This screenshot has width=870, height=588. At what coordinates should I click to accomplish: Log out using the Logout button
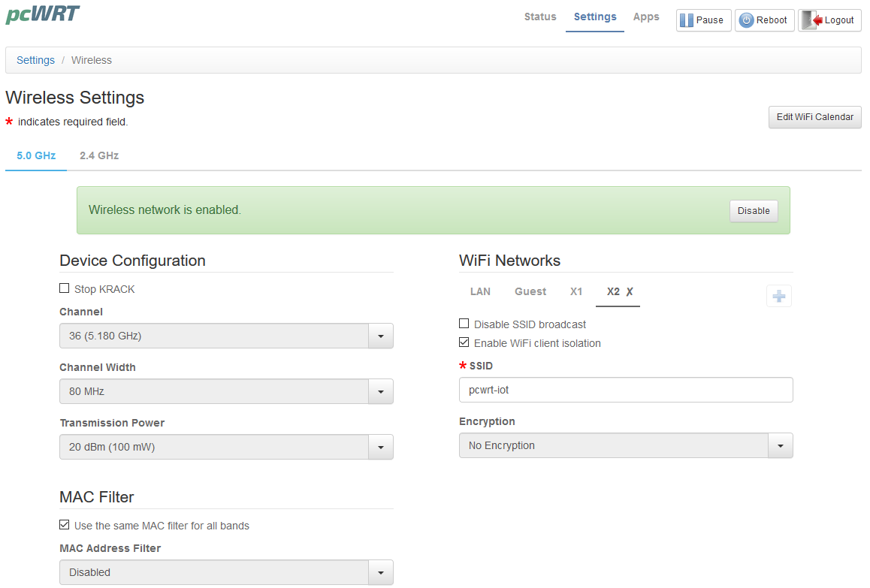(829, 20)
